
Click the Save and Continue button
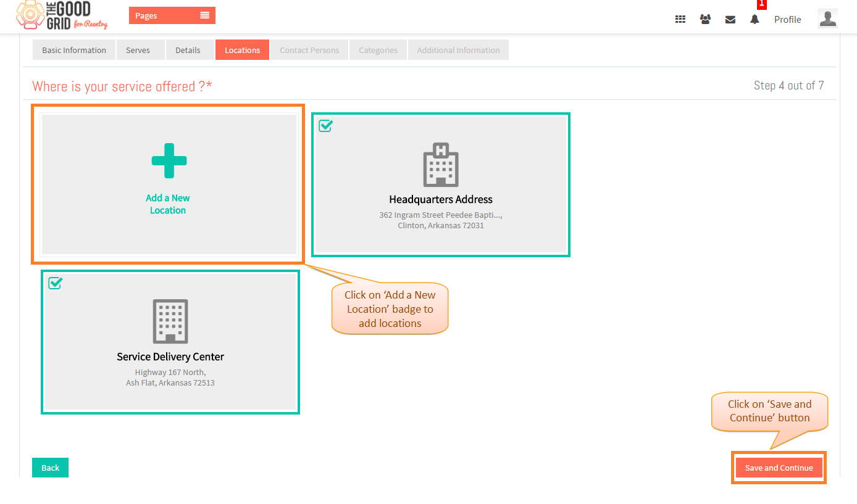point(779,468)
